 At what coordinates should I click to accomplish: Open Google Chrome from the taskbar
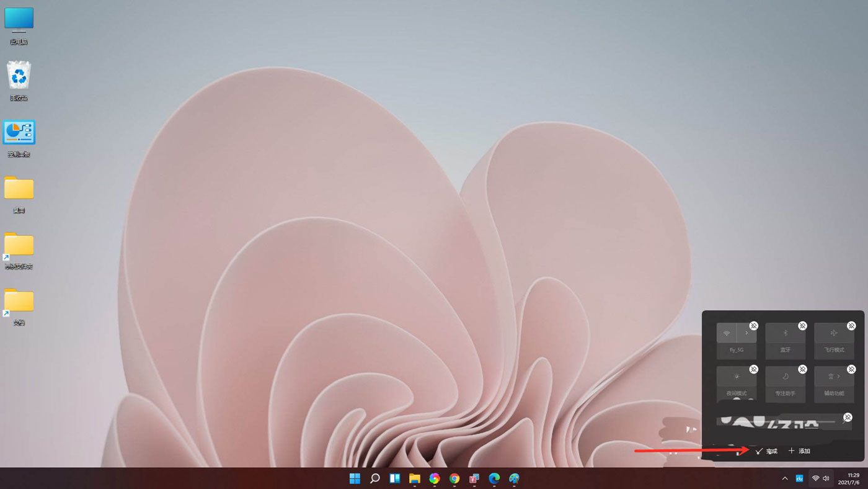point(453,478)
